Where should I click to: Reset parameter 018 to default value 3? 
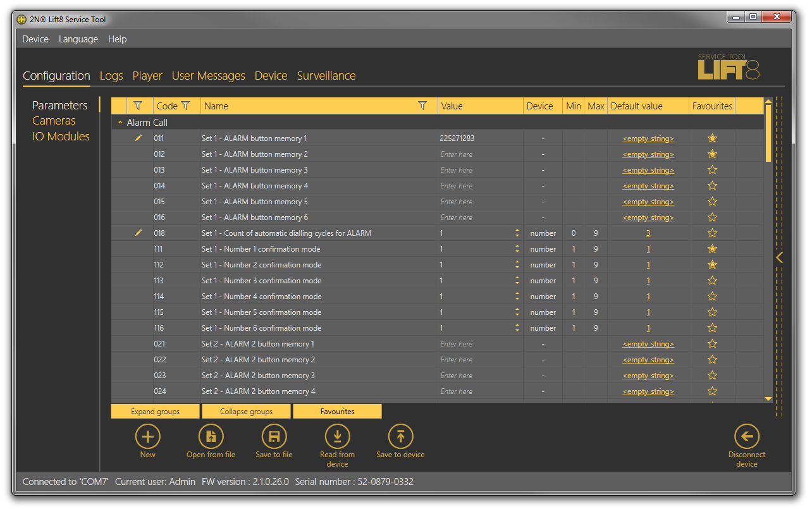point(648,233)
